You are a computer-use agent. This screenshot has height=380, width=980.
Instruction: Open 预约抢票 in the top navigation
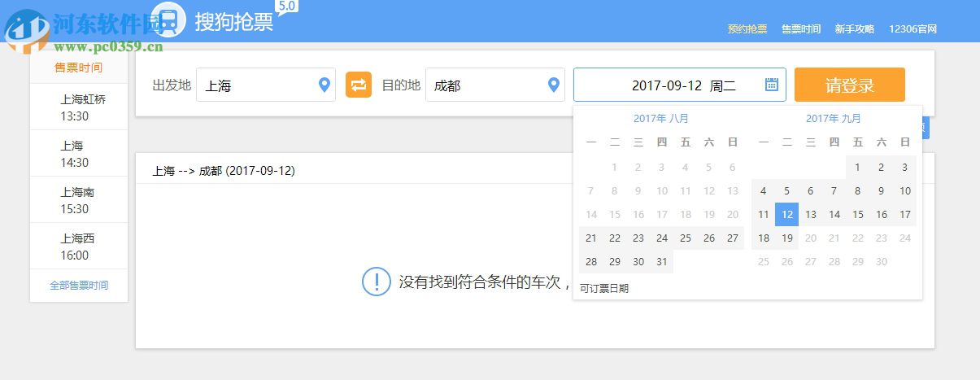coord(747,28)
